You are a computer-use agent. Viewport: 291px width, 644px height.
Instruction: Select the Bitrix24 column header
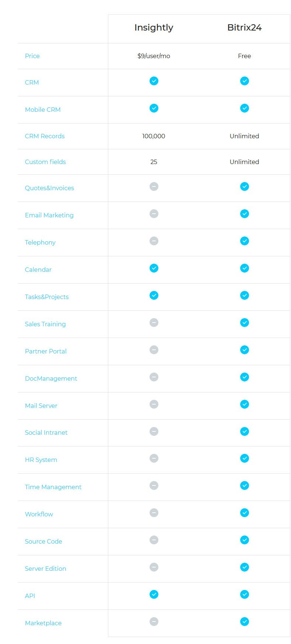pyautogui.click(x=245, y=28)
